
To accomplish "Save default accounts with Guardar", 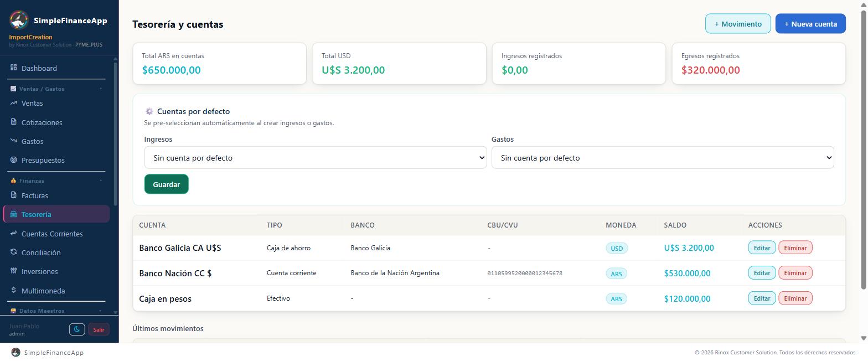I will coord(166,184).
